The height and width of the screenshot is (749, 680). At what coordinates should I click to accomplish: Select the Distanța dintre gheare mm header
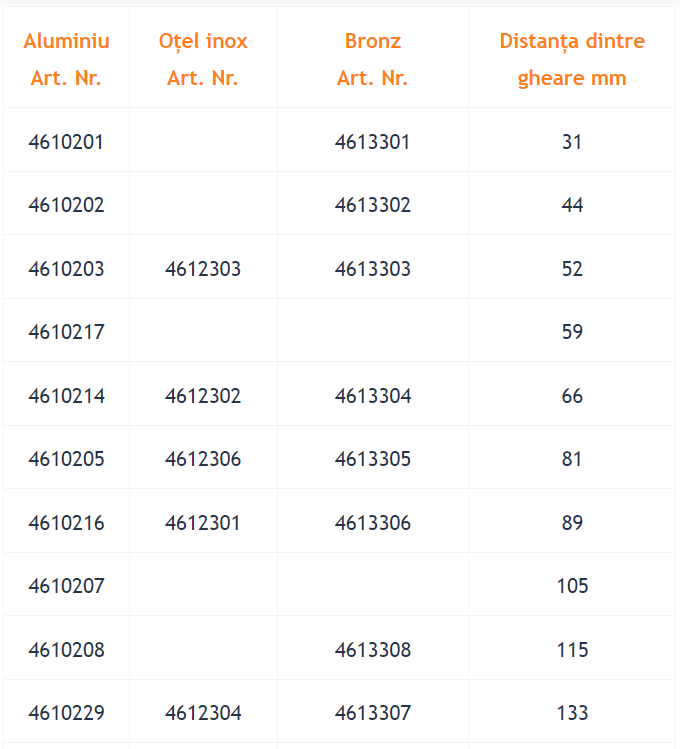[x=572, y=59]
